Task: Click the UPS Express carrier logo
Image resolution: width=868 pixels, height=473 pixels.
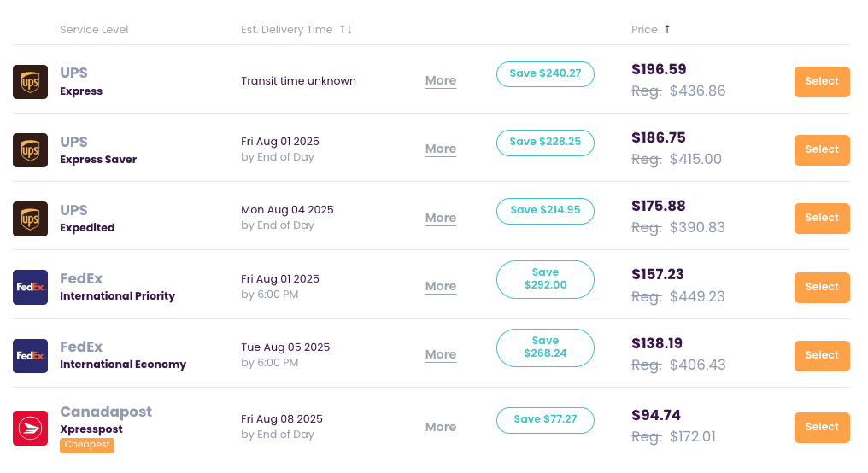Action: (30, 82)
